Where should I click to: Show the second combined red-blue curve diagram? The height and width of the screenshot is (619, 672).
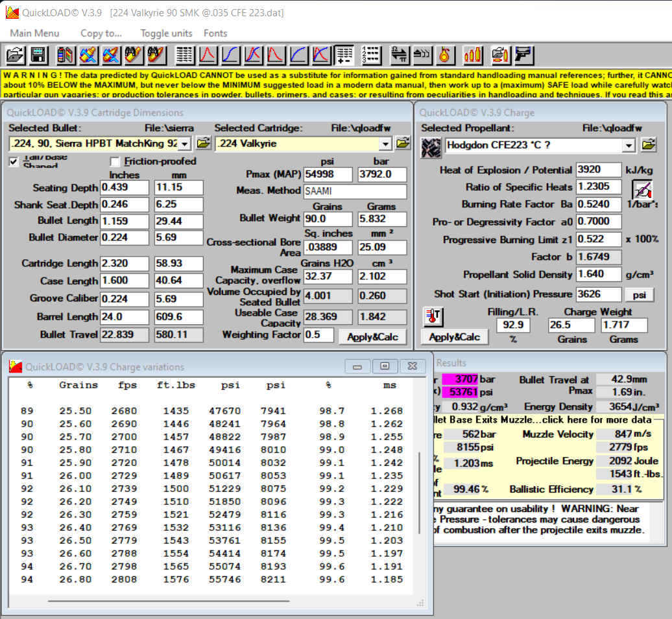pos(321,55)
